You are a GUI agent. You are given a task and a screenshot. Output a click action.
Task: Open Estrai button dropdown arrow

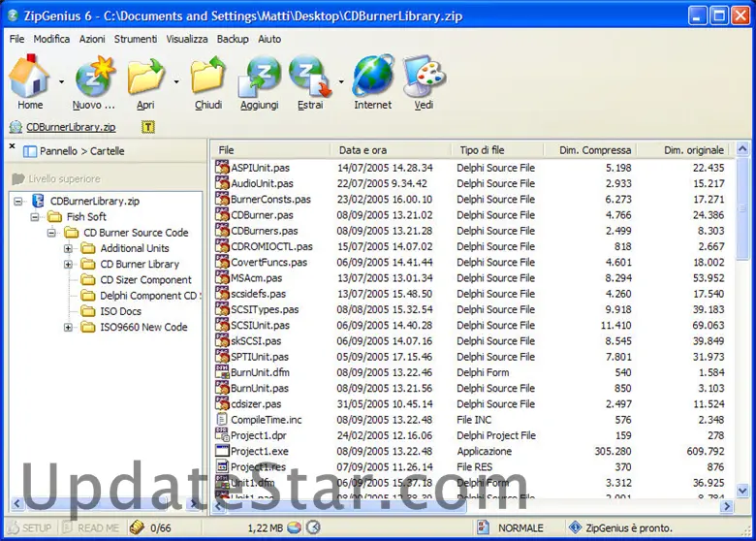[341, 81]
